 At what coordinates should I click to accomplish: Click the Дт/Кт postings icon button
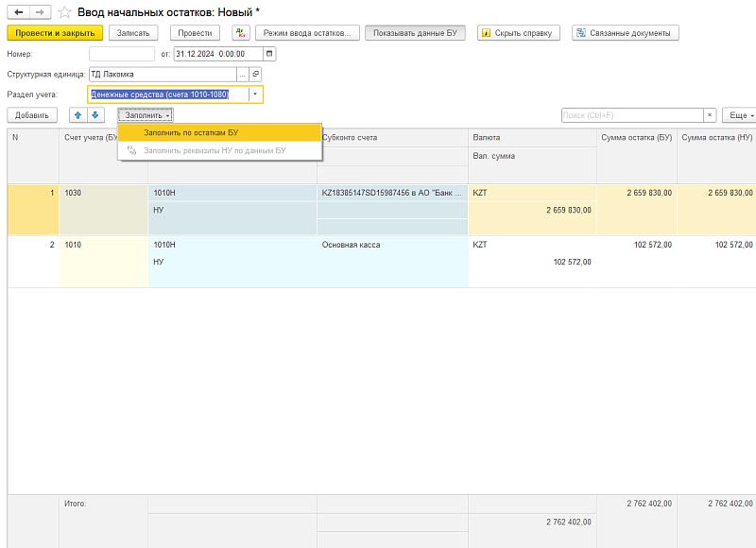pyautogui.click(x=240, y=33)
